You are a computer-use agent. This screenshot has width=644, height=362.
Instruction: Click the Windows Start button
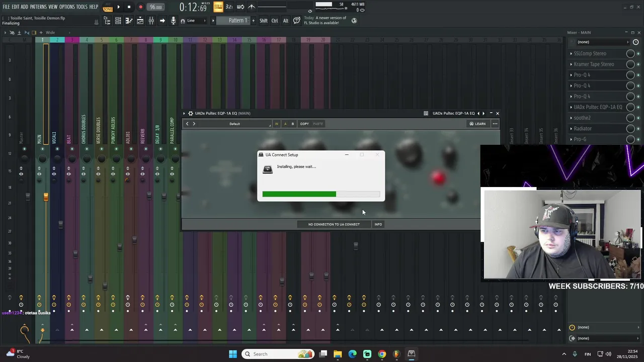pos(233,354)
